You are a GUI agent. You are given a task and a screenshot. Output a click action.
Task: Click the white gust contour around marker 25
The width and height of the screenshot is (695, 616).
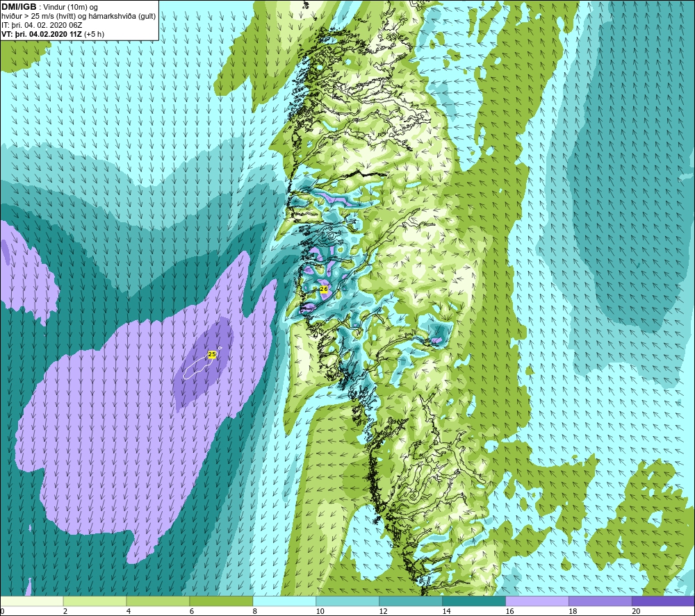coord(199,366)
